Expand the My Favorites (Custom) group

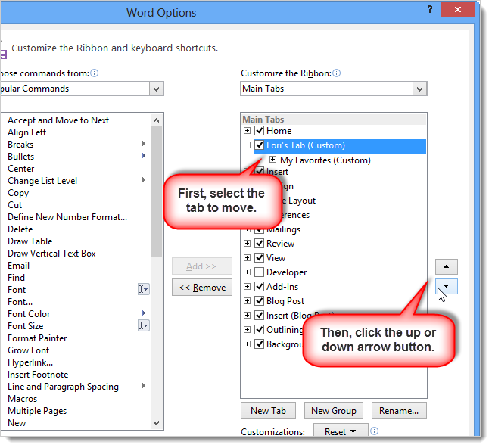point(273,160)
